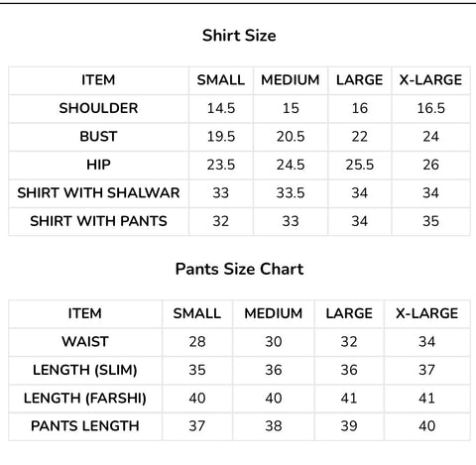
Task: Click the Shirt Size heading
Action: click(239, 36)
